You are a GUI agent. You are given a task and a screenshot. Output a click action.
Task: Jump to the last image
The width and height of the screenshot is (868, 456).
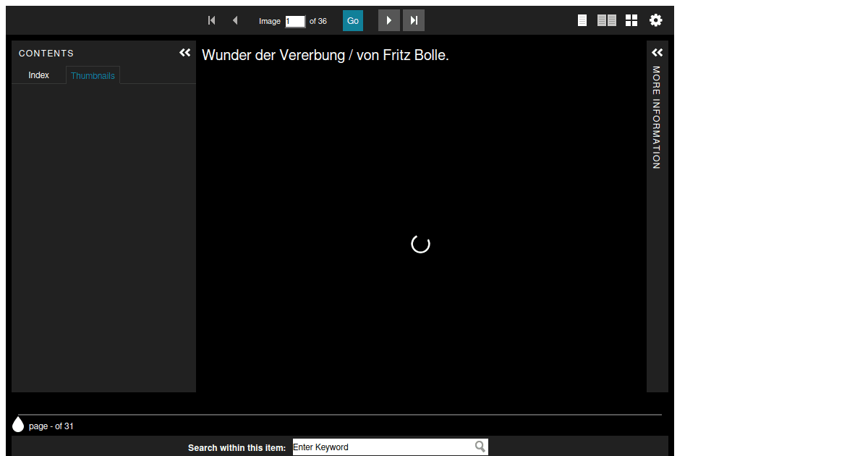click(x=413, y=20)
